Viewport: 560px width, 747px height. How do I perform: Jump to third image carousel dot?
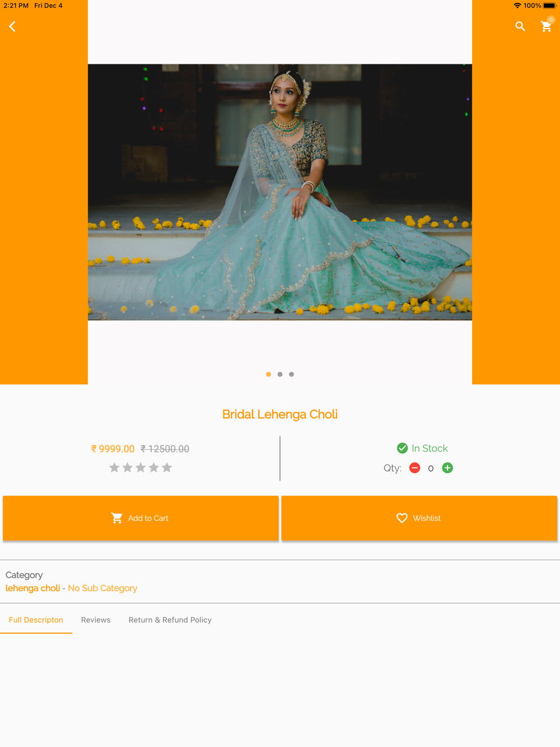coord(291,374)
